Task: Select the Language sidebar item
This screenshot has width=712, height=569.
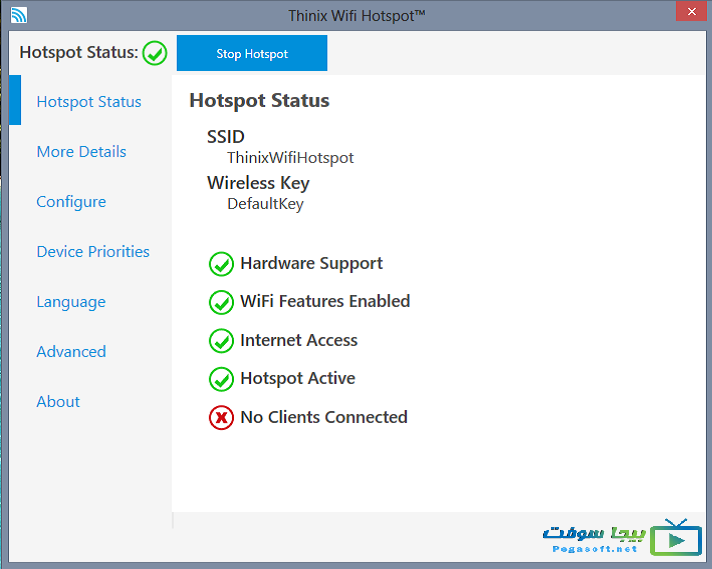Action: [71, 302]
